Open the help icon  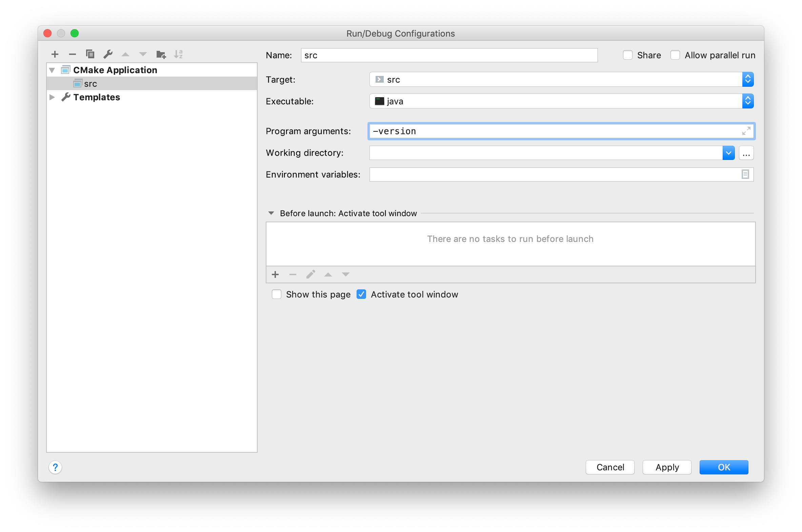point(55,467)
